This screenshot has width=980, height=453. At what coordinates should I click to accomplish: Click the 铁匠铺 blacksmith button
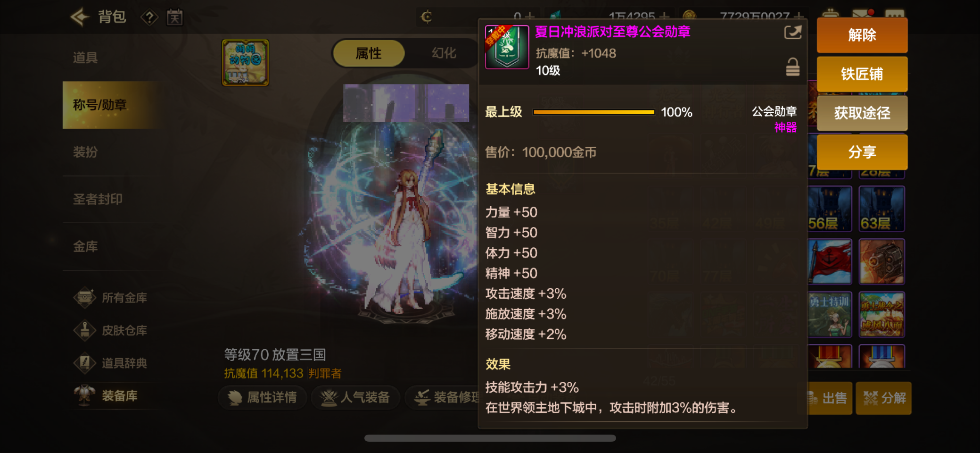(x=862, y=74)
